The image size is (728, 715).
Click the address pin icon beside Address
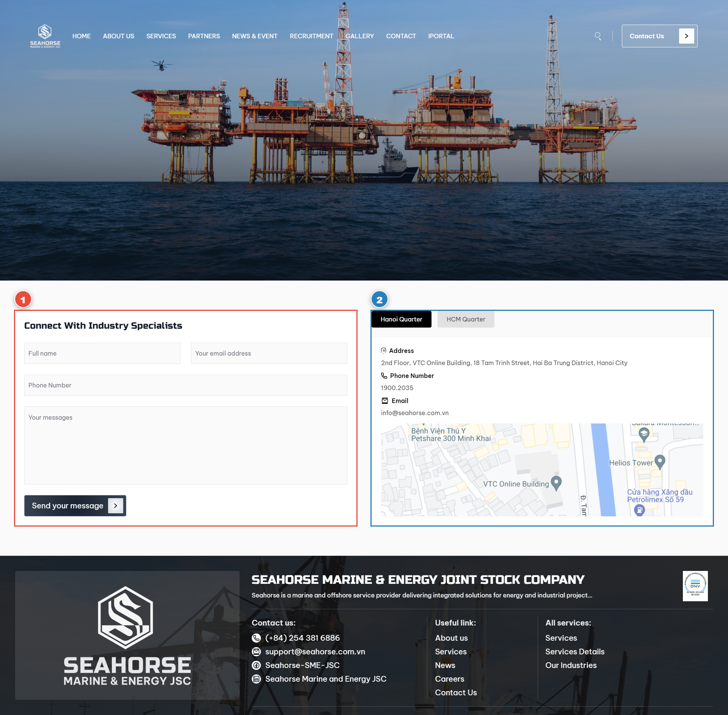click(384, 351)
